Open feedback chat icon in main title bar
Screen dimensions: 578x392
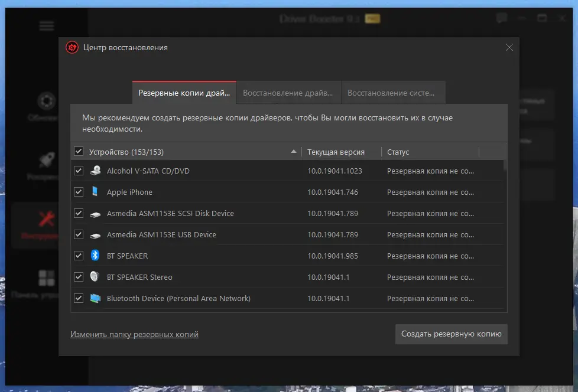click(502, 18)
